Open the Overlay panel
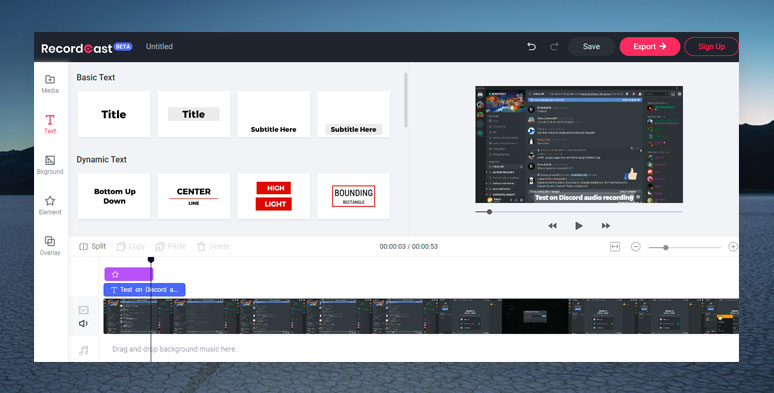The width and height of the screenshot is (774, 393). 50,246
